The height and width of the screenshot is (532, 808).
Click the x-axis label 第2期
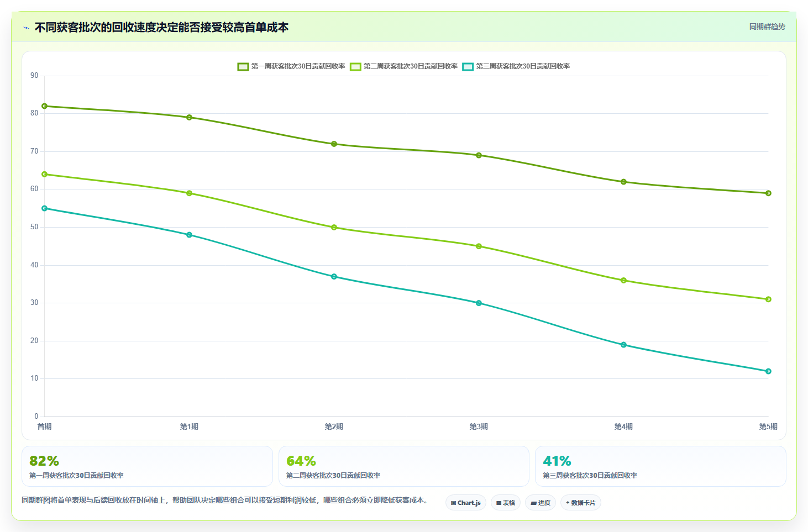pyautogui.click(x=334, y=426)
